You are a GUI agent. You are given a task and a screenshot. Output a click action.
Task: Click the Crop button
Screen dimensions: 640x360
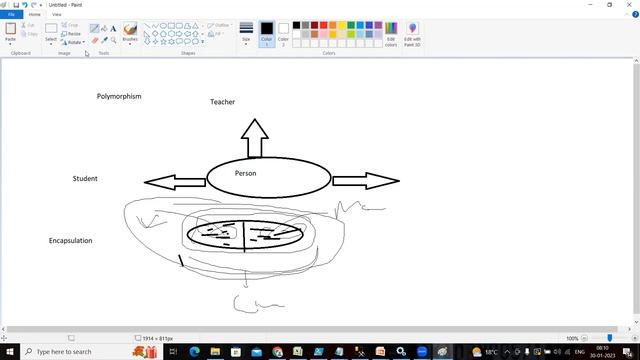(x=70, y=25)
